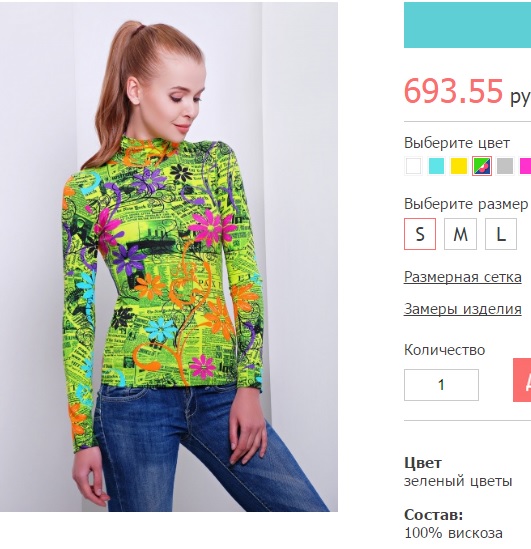
Task: Click the 100% вискоза composition text
Action: [x=453, y=533]
